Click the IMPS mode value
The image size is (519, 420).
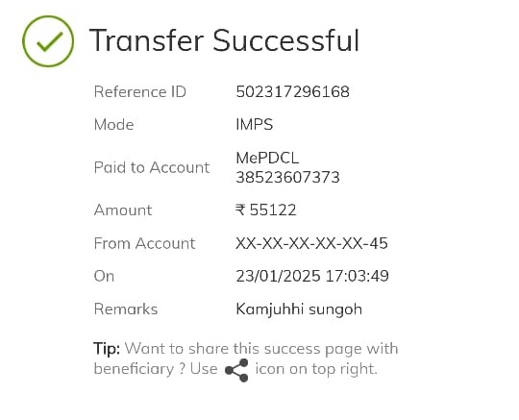pyautogui.click(x=254, y=124)
